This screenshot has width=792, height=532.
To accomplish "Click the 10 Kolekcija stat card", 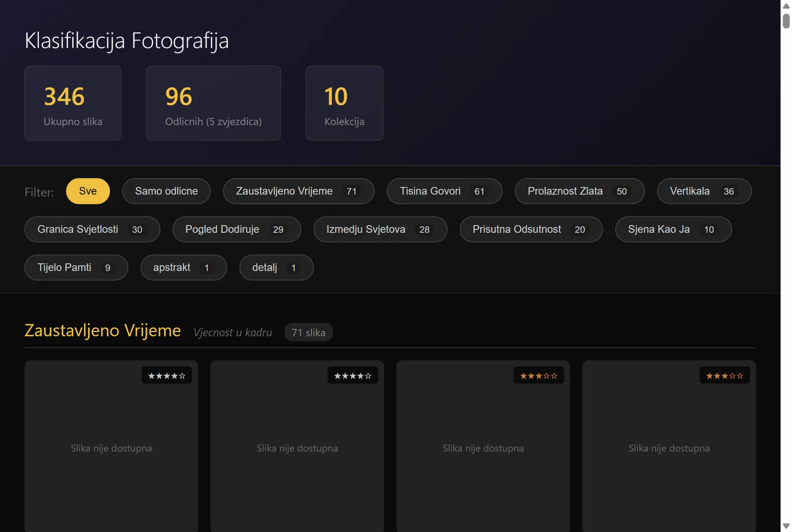I will click(x=344, y=103).
